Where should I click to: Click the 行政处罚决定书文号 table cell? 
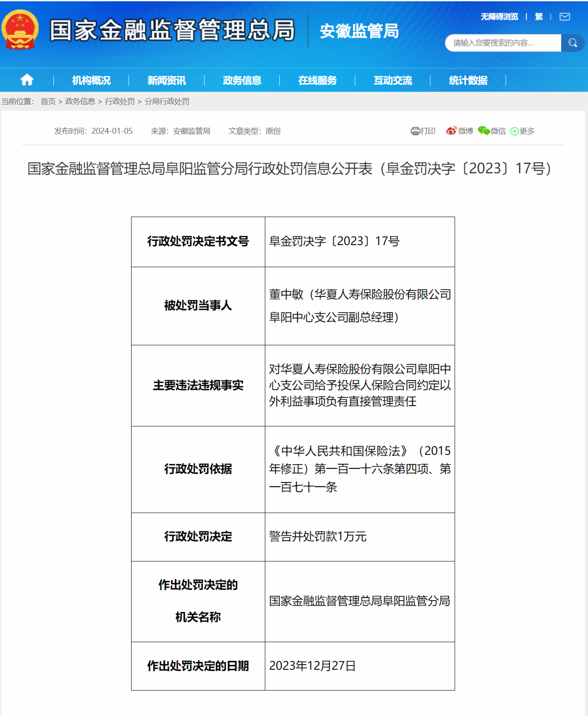(198, 242)
